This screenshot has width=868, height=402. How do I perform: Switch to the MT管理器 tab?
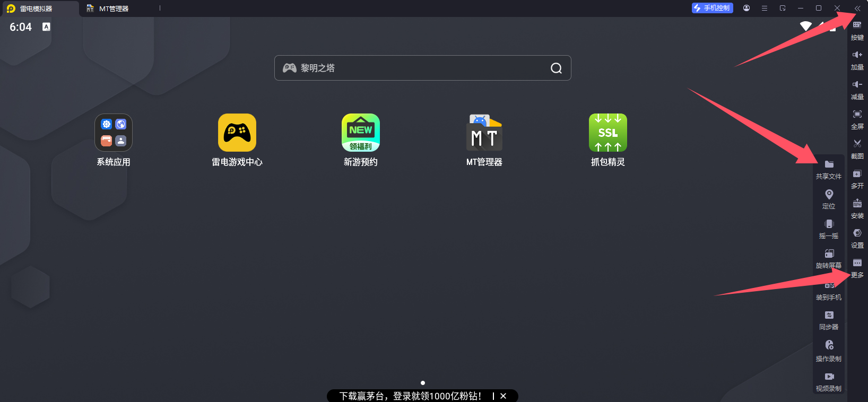coord(114,8)
